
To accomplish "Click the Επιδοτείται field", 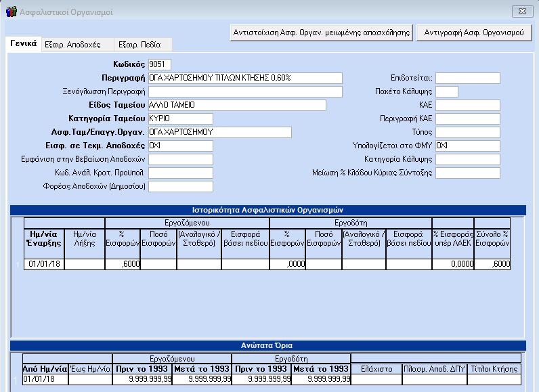I will (x=467, y=78).
